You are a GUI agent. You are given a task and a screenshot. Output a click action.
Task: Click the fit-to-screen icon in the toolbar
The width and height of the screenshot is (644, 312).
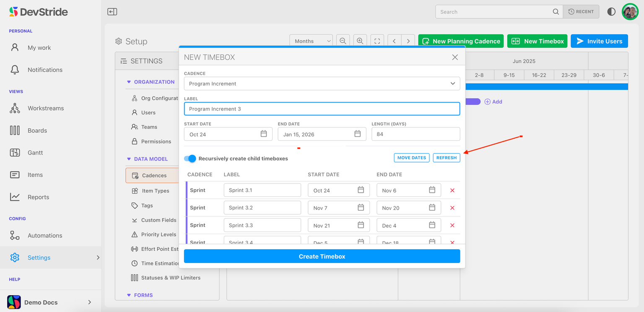pos(377,41)
